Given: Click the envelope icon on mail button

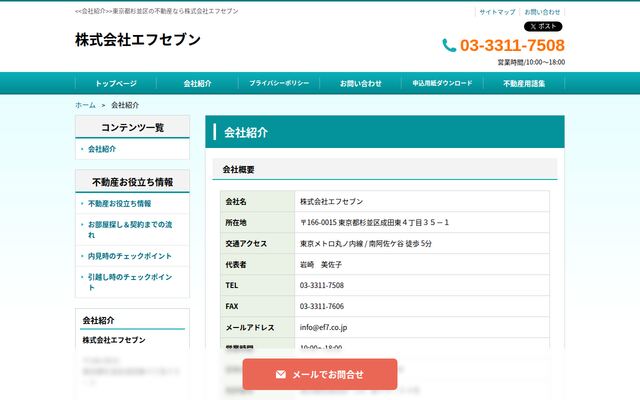Looking at the screenshot, I should [x=281, y=374].
